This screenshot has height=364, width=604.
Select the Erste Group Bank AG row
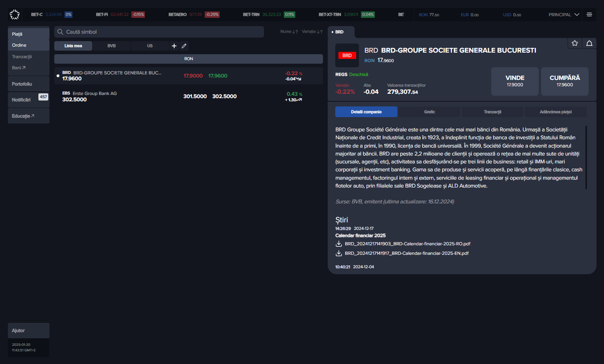click(x=188, y=96)
